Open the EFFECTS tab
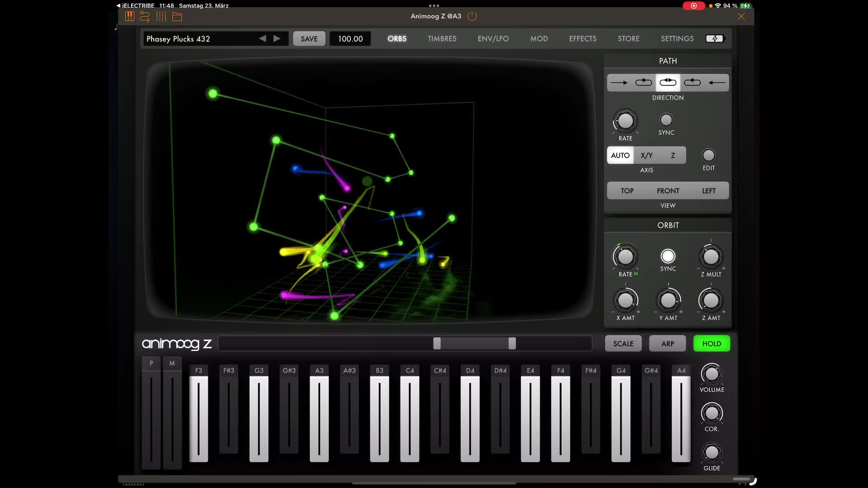The height and width of the screenshot is (488, 868). pyautogui.click(x=582, y=39)
